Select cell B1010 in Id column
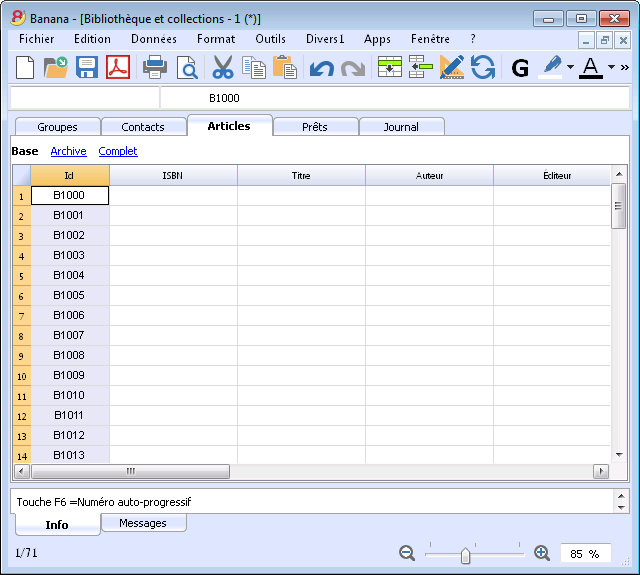This screenshot has height=575, width=640. pos(69,395)
